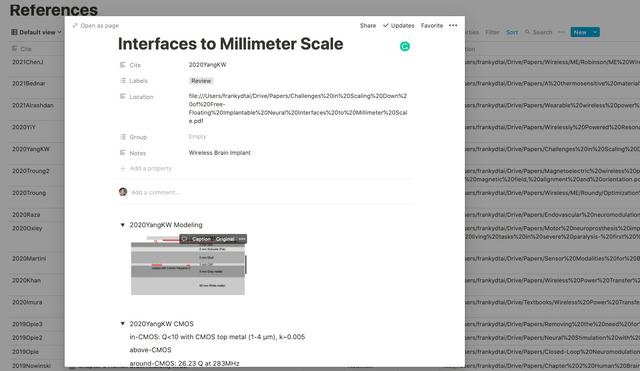Click the in-CMOS Q<10 text line
The width and height of the screenshot is (640, 371).
tap(217, 337)
